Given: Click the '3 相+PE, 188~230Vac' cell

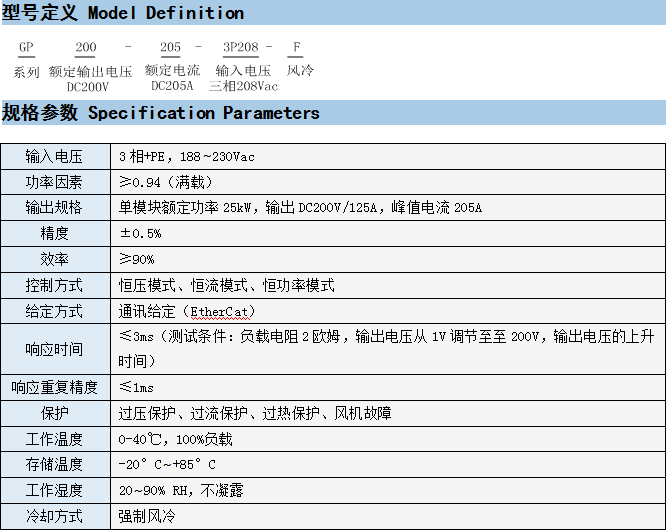Looking at the screenshot, I should pyautogui.click(x=388, y=157).
